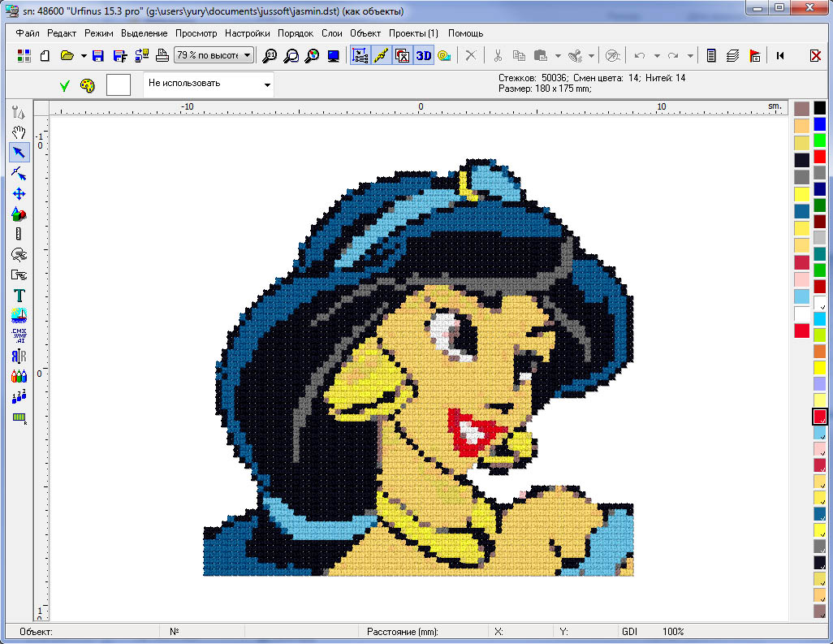Click the CMX WMF AI vector import tool

coord(19,335)
